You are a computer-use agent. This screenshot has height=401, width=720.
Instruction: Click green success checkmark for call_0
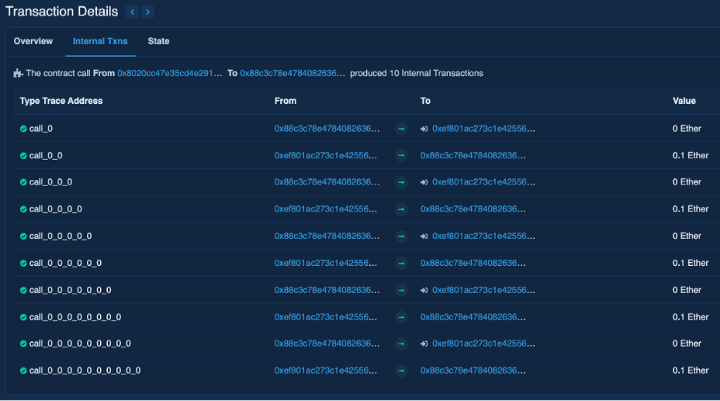pos(23,128)
